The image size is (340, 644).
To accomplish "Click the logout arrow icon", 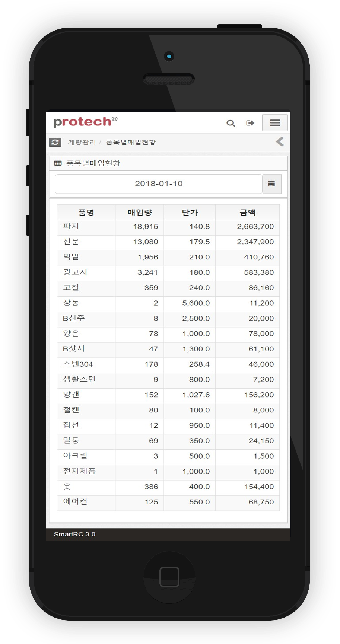I will click(250, 123).
